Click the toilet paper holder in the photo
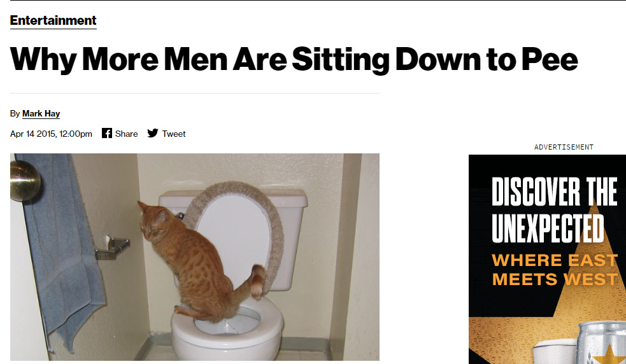 click(x=112, y=248)
